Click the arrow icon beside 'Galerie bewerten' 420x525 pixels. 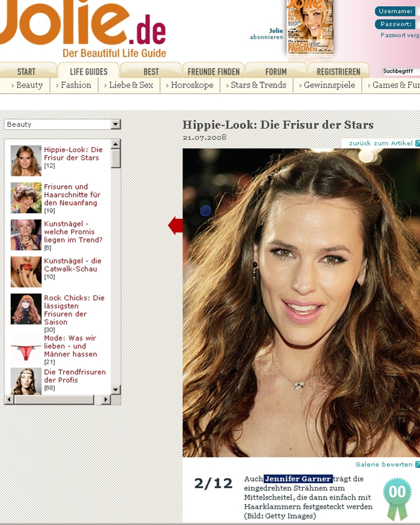(417, 464)
